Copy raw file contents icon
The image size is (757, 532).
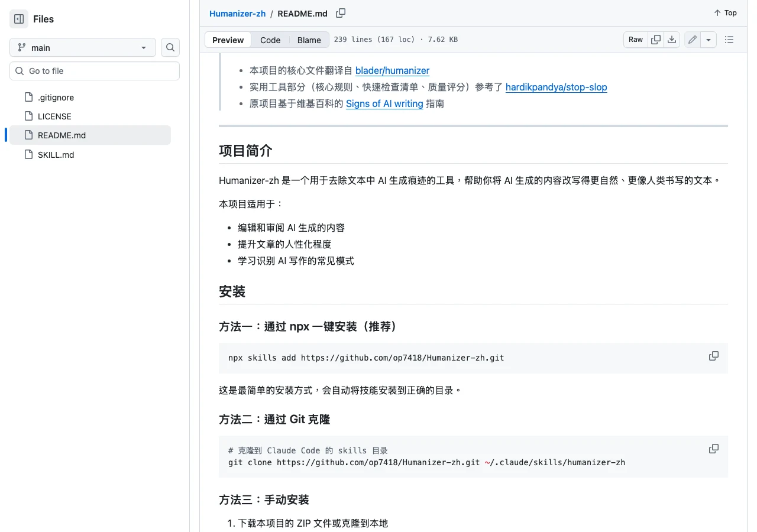coord(656,40)
